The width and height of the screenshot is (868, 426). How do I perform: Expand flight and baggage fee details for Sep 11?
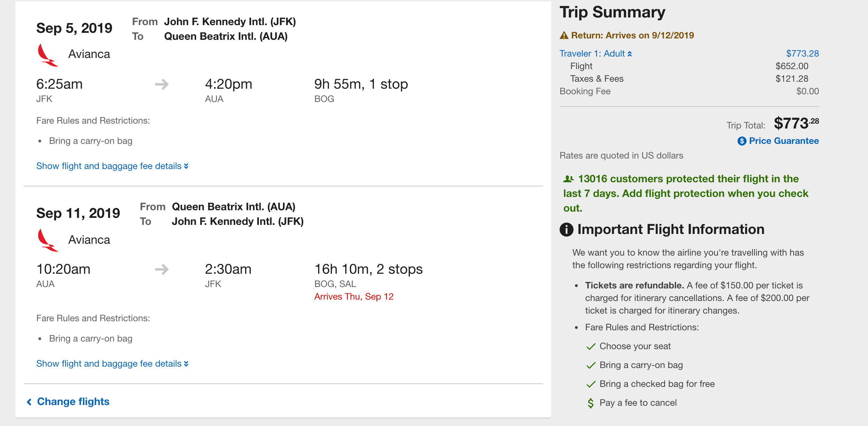coord(112,363)
